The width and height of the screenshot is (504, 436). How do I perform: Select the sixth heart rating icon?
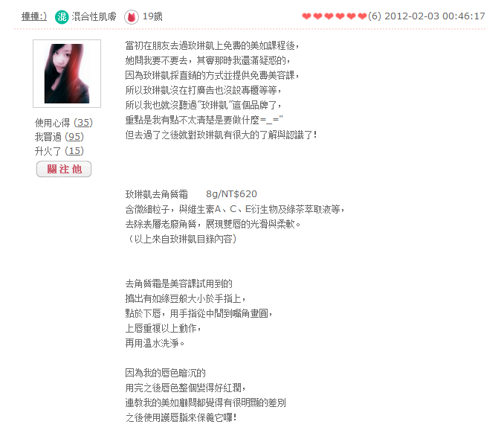[x=362, y=16]
